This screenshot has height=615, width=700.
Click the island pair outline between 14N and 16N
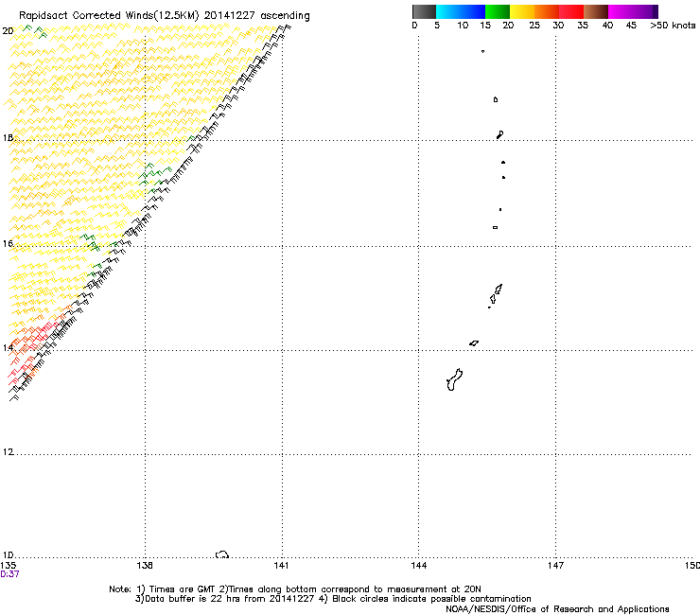tap(496, 295)
